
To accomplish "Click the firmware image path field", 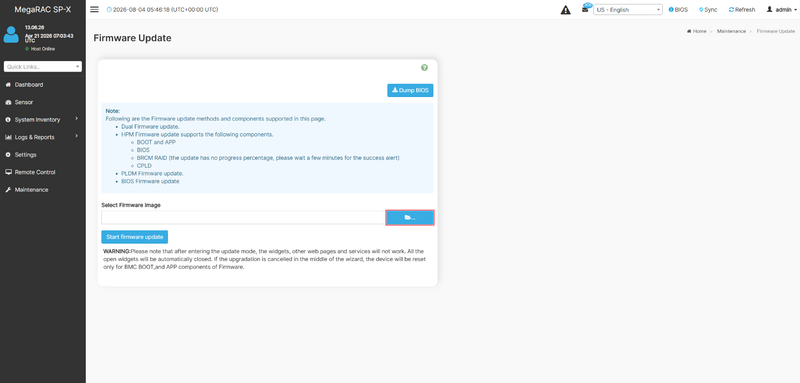I will [x=243, y=218].
